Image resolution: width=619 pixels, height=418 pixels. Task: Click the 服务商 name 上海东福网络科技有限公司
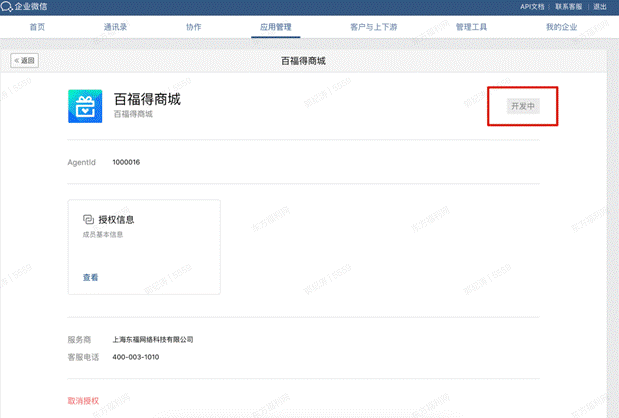tap(152, 340)
